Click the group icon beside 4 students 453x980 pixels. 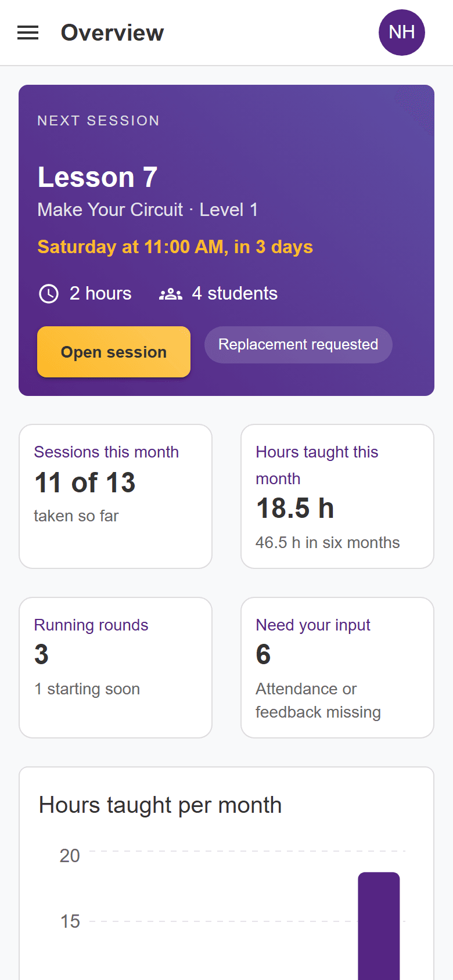pos(171,294)
